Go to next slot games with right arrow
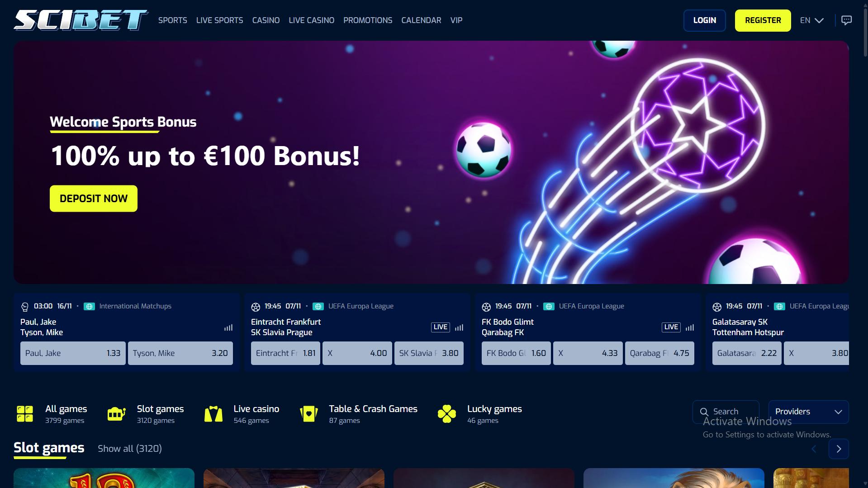The width and height of the screenshot is (868, 488). click(839, 449)
